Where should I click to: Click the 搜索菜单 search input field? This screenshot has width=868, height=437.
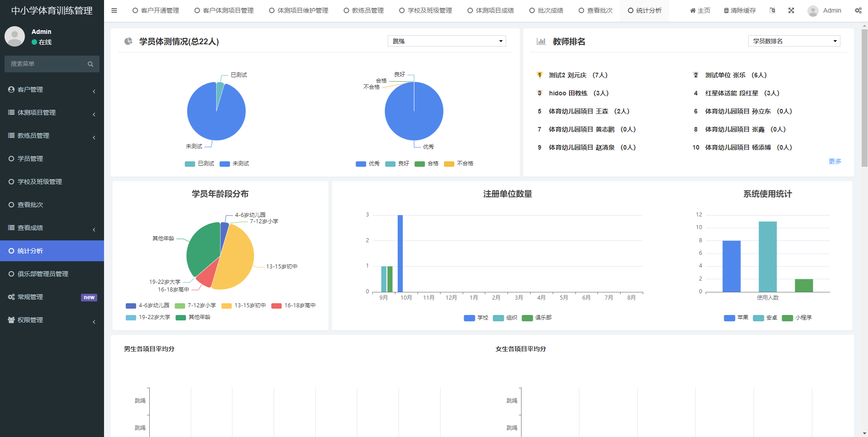click(45, 64)
